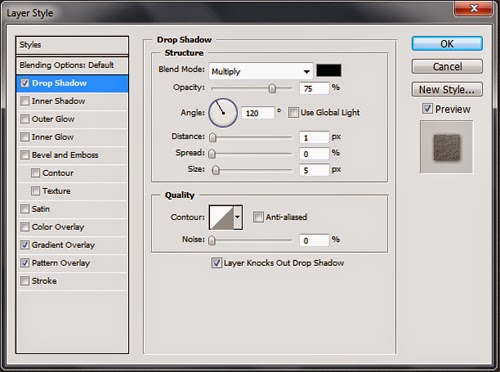Click the Cancel button
500x372 pixels.
tap(447, 66)
